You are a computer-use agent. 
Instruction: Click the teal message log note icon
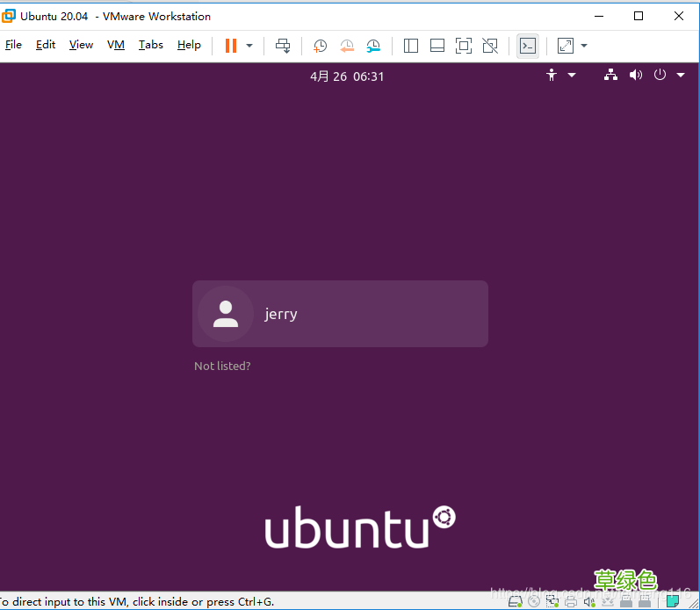click(x=673, y=601)
